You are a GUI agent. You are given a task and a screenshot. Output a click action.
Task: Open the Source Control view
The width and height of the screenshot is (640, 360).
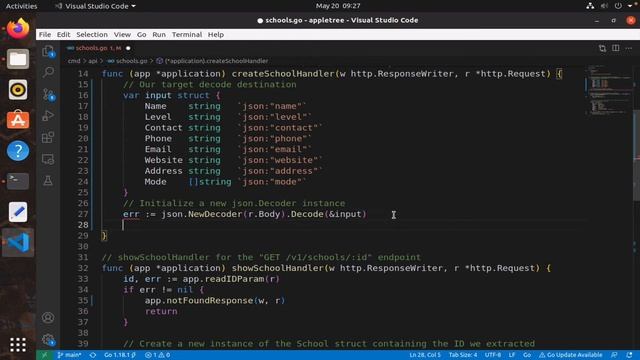point(48,94)
